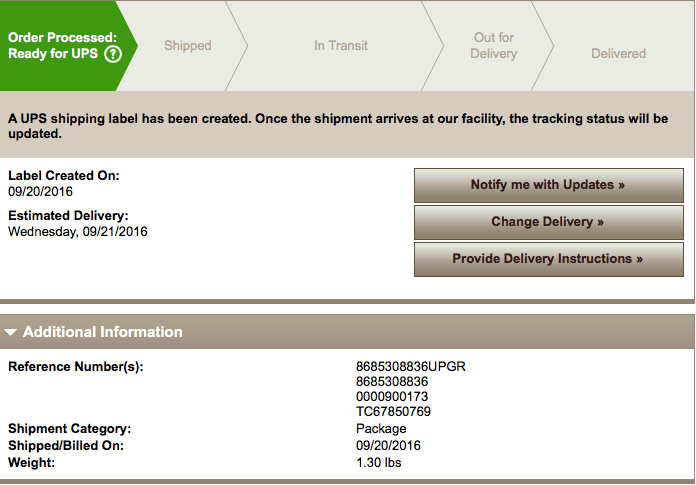This screenshot has height=485, width=696.
Task: Select the Shipped progress step
Action: [x=187, y=45]
